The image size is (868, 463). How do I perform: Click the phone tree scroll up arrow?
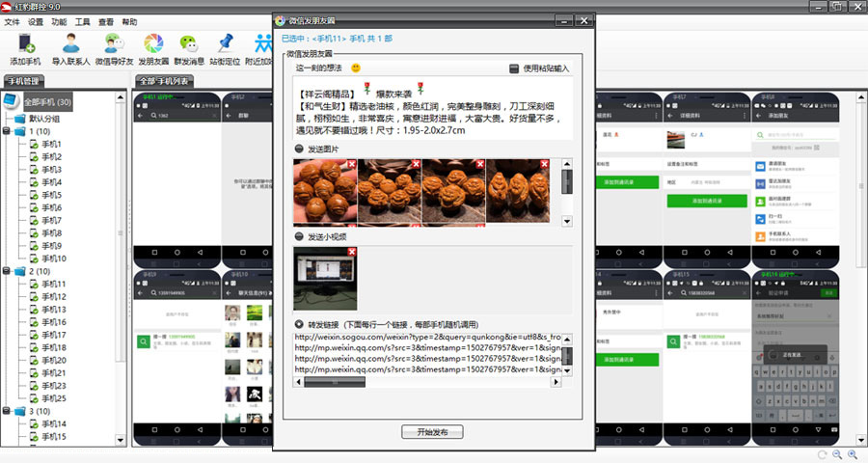click(121, 98)
